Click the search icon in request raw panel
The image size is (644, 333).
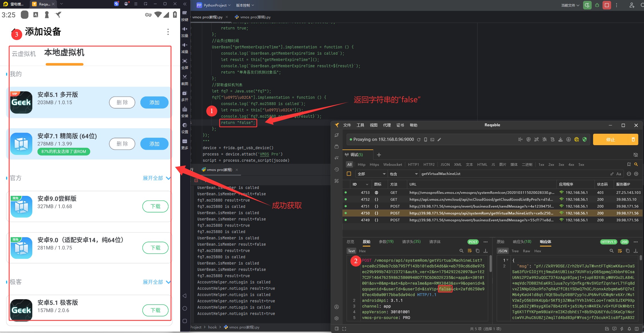pos(461,251)
